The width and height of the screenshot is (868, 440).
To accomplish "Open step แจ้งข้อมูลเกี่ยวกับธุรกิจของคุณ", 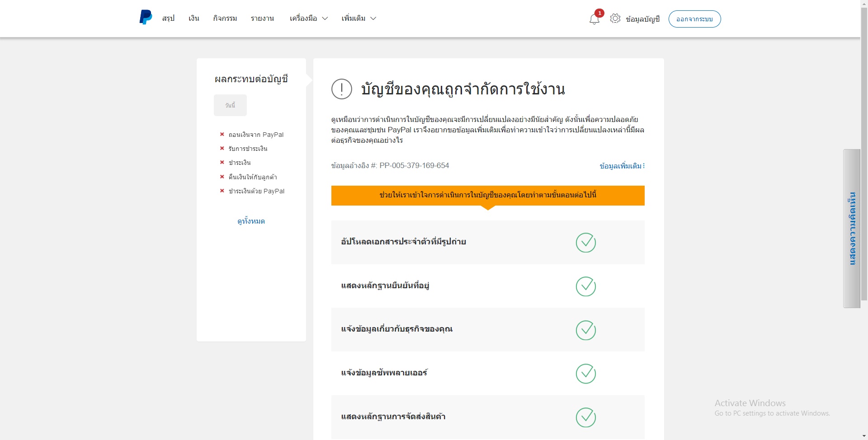I will [x=488, y=330].
